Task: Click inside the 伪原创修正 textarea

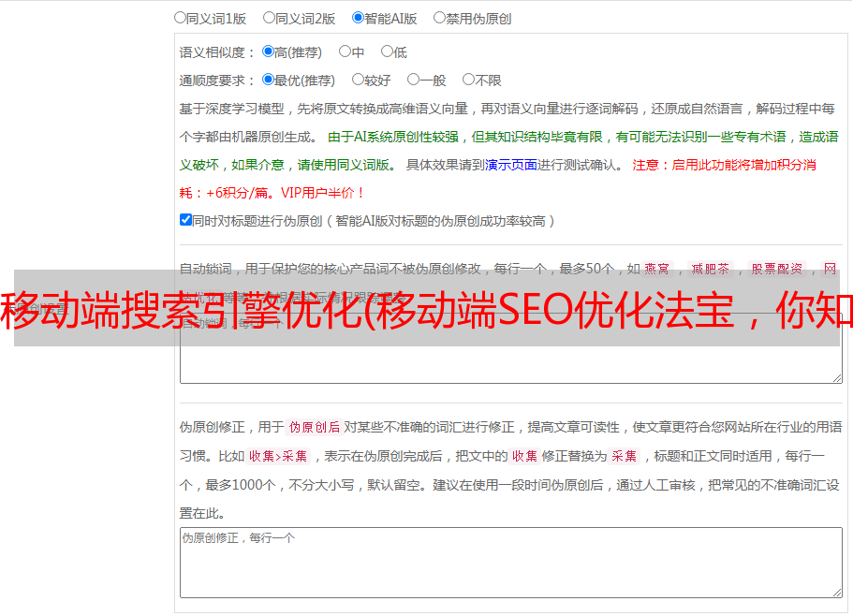Action: tap(511, 563)
